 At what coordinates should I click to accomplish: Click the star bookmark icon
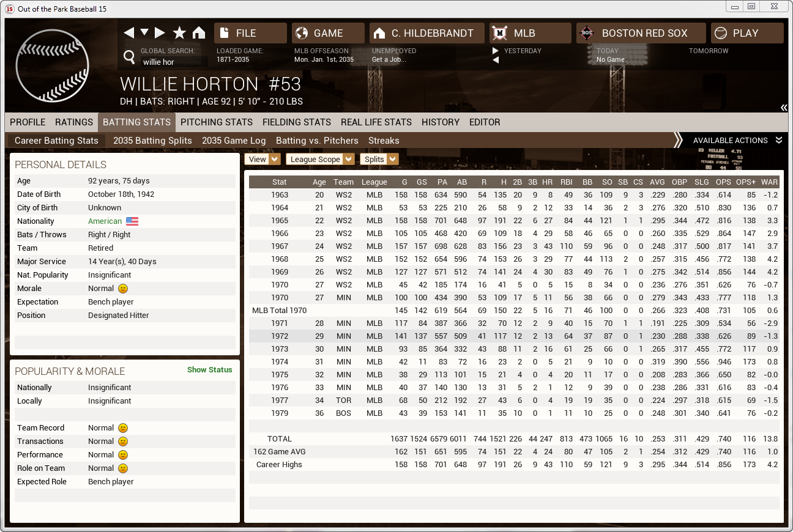[179, 33]
